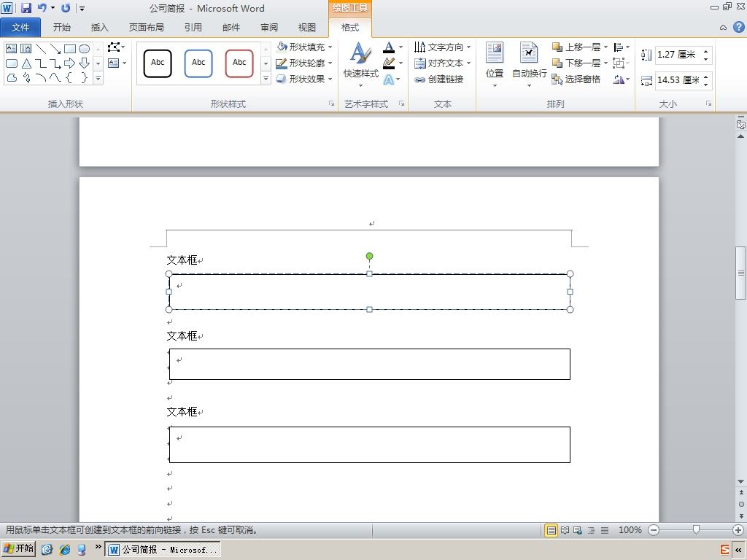Click the text fill color A button
The image size is (747, 560).
pos(389,47)
